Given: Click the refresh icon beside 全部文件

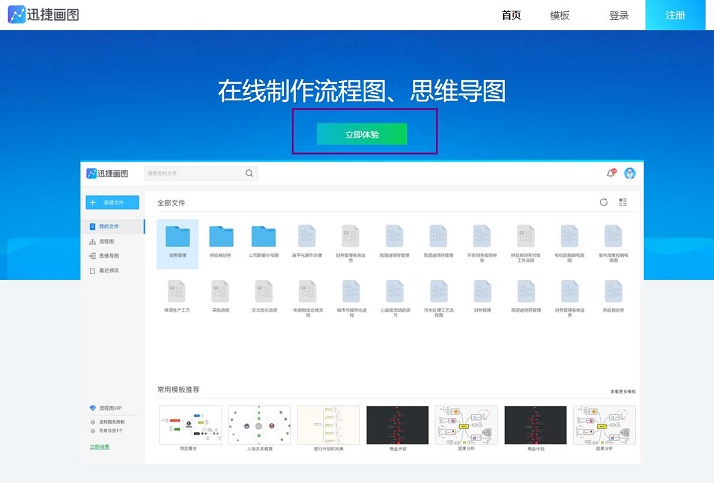Looking at the screenshot, I should [x=604, y=202].
